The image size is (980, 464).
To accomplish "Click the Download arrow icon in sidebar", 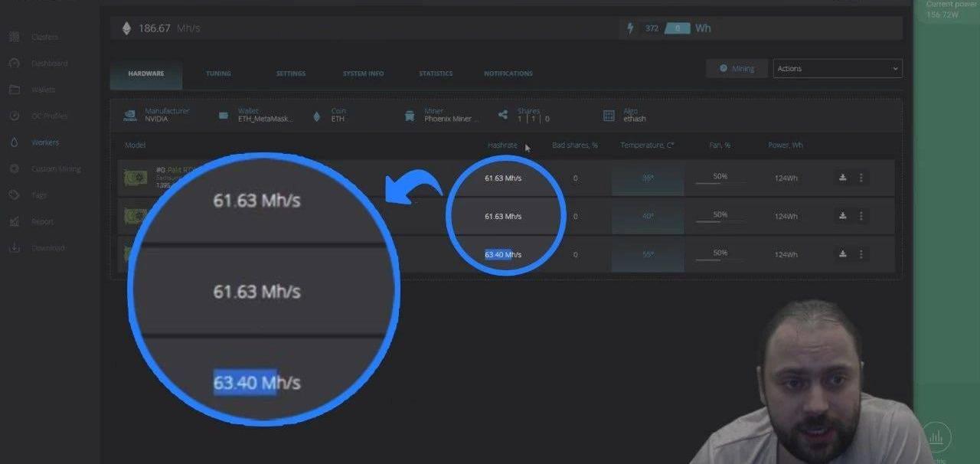I will (14, 247).
